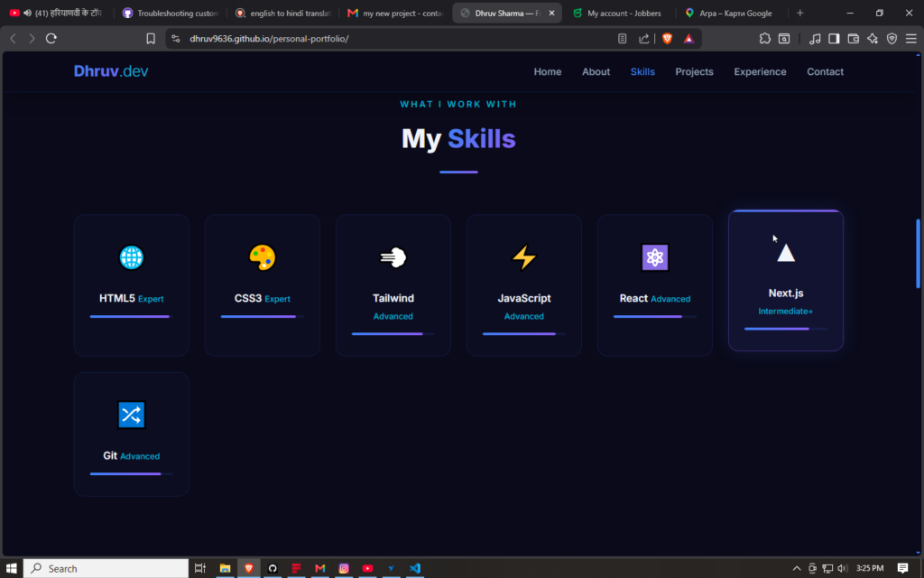The width and height of the screenshot is (924, 578).
Task: Open Experience in navigation bar
Action: (x=760, y=71)
